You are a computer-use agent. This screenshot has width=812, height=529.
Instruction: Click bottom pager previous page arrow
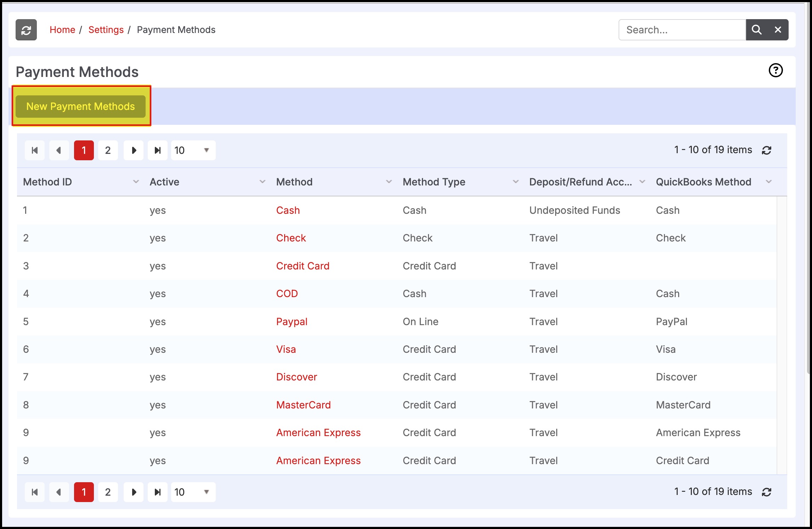59,492
